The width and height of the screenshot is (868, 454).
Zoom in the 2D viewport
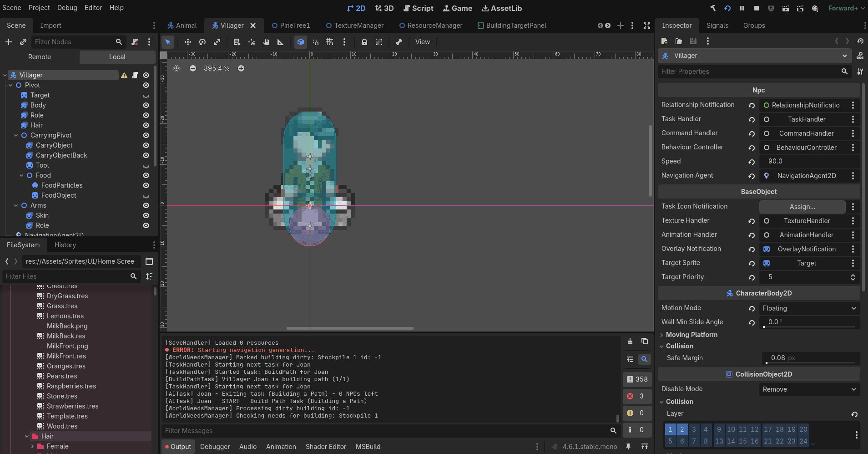tap(241, 68)
